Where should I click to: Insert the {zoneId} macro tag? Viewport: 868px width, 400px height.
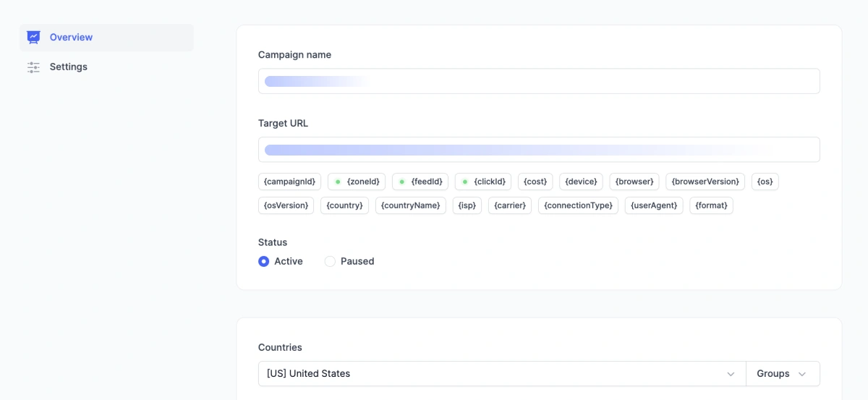(357, 182)
